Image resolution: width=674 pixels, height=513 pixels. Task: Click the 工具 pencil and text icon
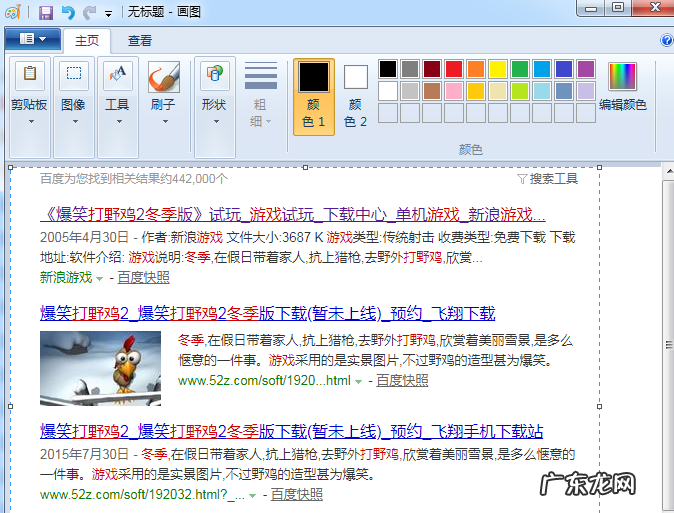point(118,75)
